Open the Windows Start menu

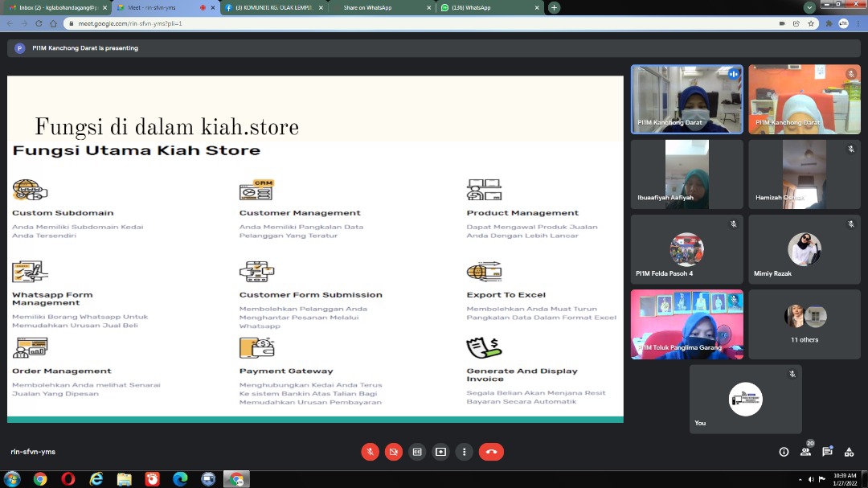tap(11, 479)
